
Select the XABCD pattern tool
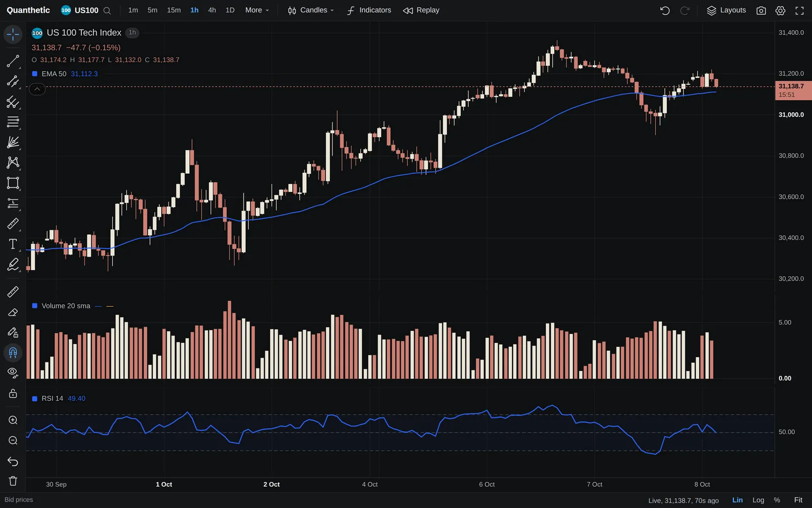click(13, 163)
